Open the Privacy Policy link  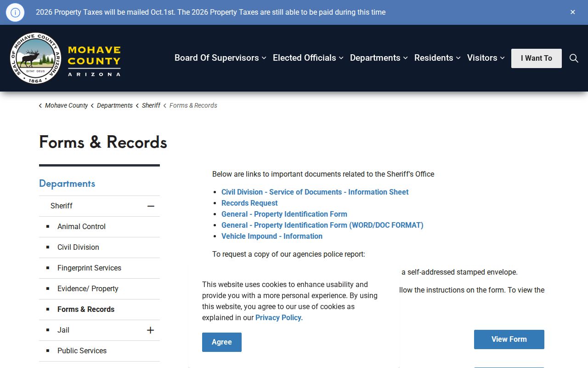[x=278, y=317]
